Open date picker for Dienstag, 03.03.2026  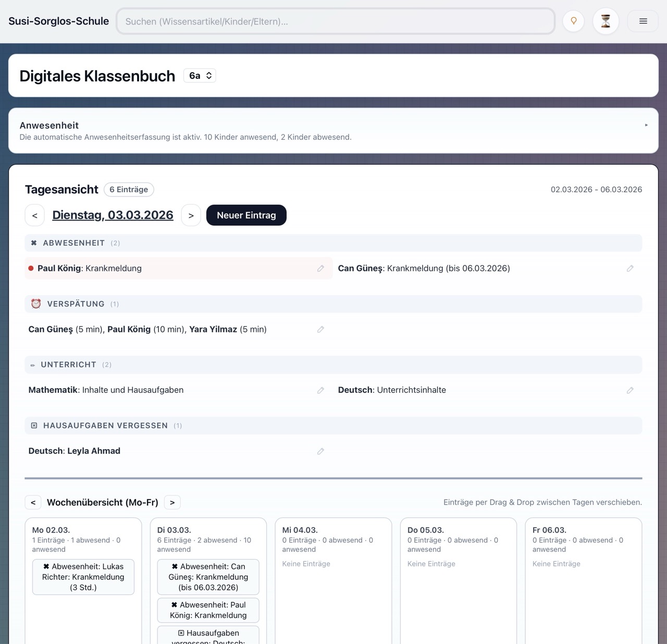pyautogui.click(x=113, y=215)
